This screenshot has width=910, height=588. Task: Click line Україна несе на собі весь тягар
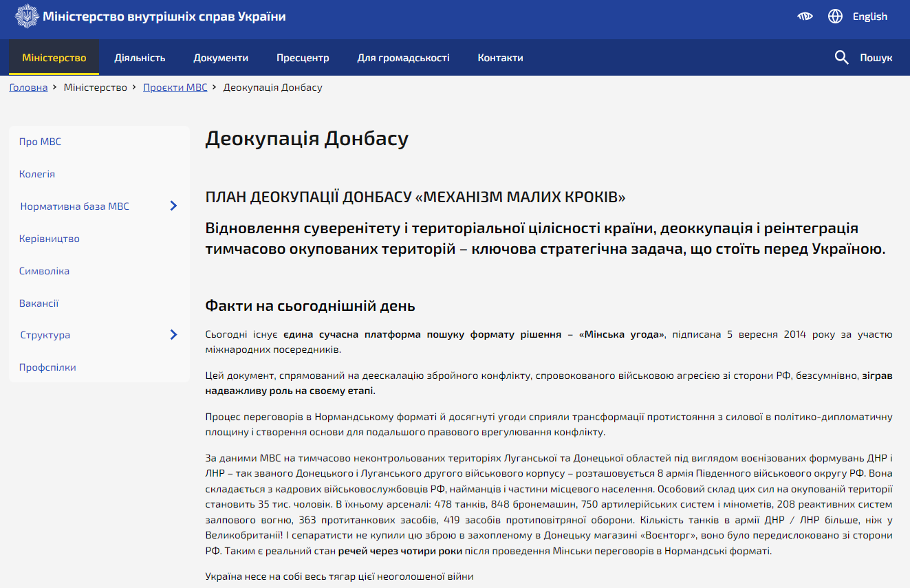(x=339, y=576)
